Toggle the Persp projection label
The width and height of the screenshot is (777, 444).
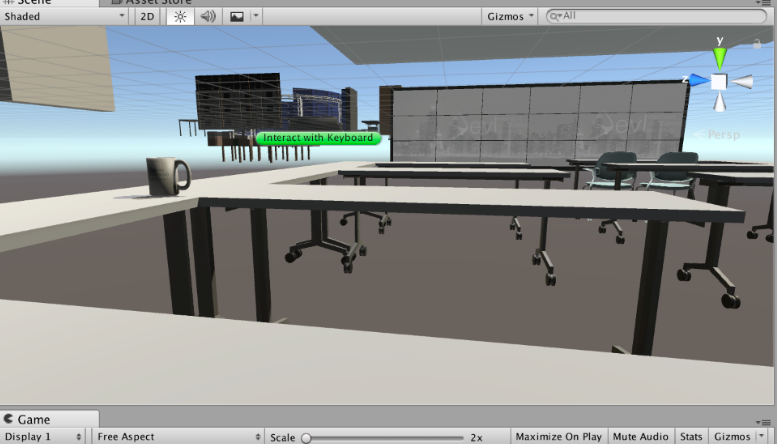tap(717, 134)
